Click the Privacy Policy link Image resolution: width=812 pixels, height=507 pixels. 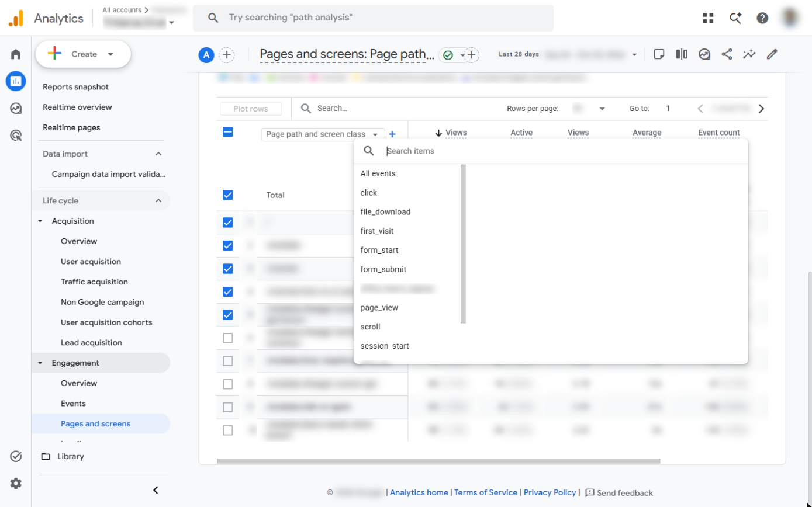pyautogui.click(x=550, y=492)
